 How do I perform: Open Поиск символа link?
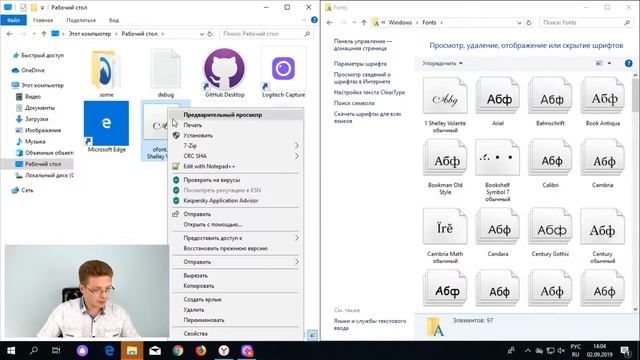(x=354, y=103)
